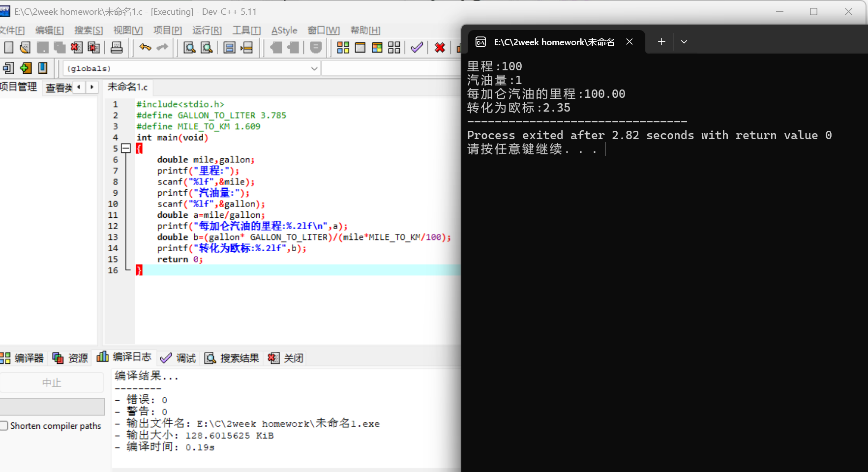Screen dimensions: 868x472
Task: Click the Open file toolbar icon
Action: point(25,47)
